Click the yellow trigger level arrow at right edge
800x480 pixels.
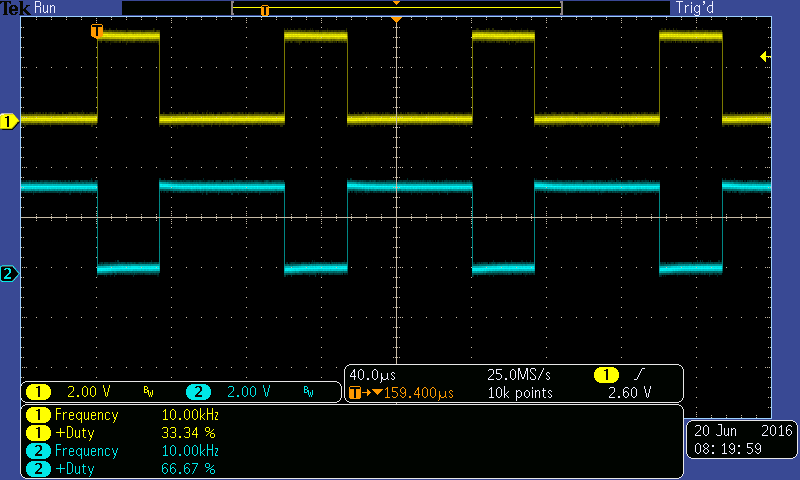point(764,56)
